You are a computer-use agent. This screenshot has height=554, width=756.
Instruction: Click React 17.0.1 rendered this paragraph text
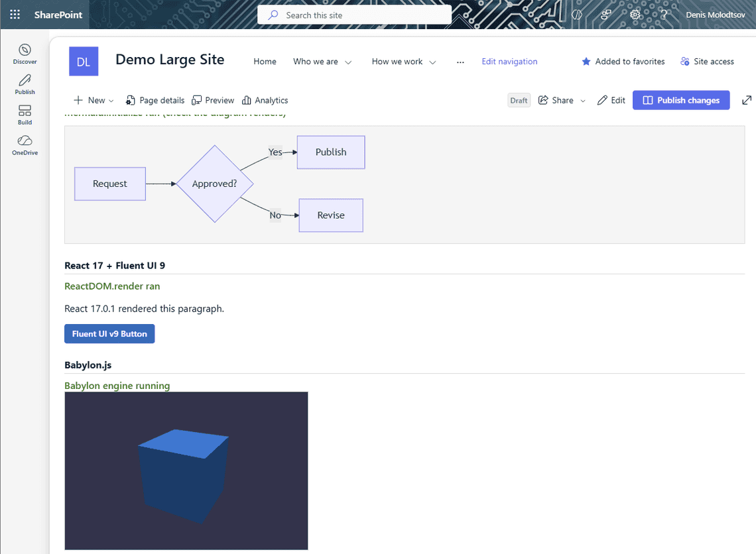[x=144, y=309]
